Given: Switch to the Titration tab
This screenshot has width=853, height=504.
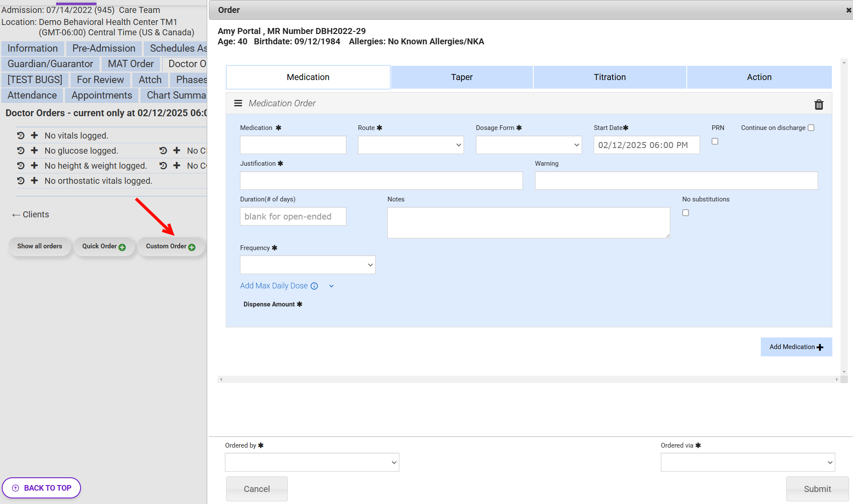Looking at the screenshot, I should 610,77.
